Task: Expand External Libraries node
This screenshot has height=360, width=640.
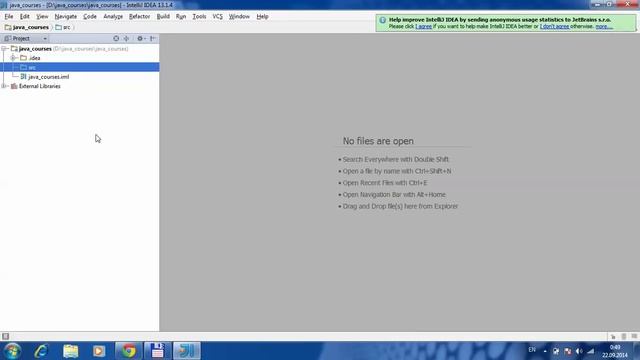Action: (4, 86)
